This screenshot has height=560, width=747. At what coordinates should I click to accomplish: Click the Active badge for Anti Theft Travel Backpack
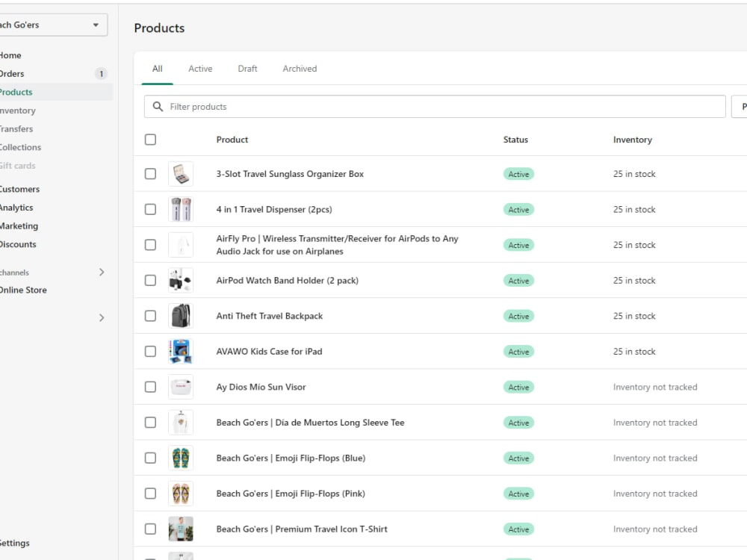coord(519,316)
